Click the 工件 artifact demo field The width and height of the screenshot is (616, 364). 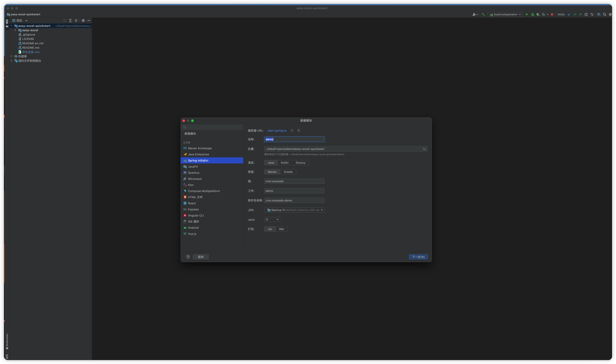294,191
